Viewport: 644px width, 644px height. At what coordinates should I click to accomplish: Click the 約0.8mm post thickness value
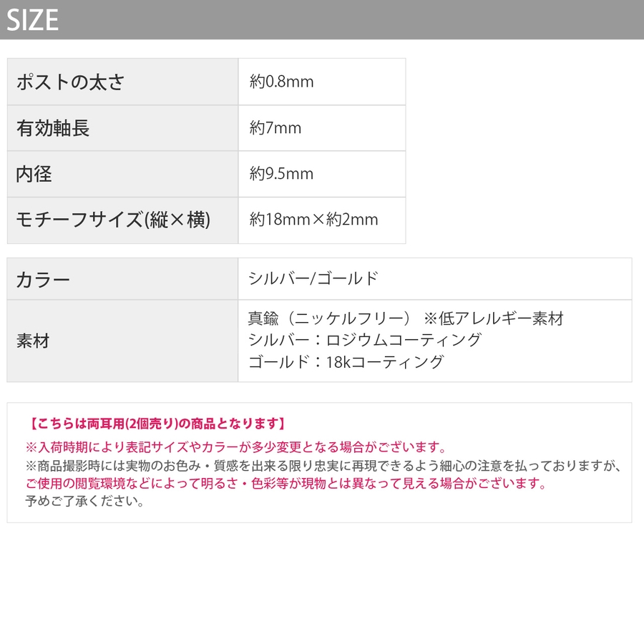[282, 82]
